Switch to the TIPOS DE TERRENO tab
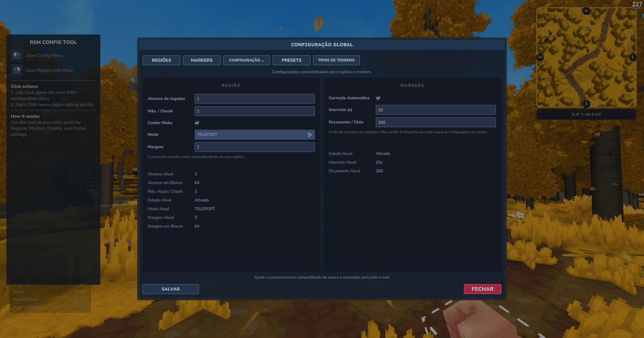The width and height of the screenshot is (644, 338). click(x=336, y=60)
